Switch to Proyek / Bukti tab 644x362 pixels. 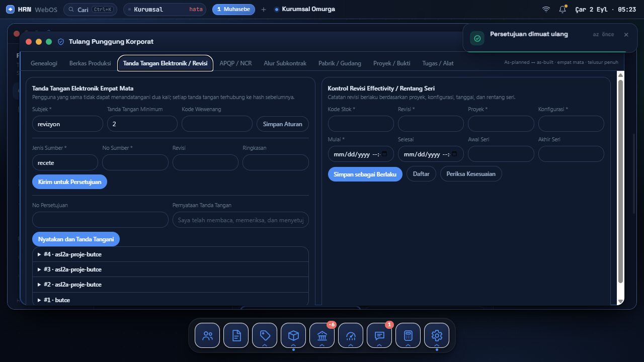[x=391, y=63]
